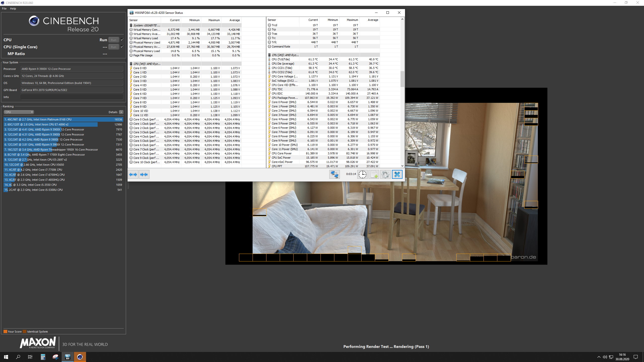644x362 pixels.
Task: Open Snipping Tool from the taskbar
Action: 55,357
